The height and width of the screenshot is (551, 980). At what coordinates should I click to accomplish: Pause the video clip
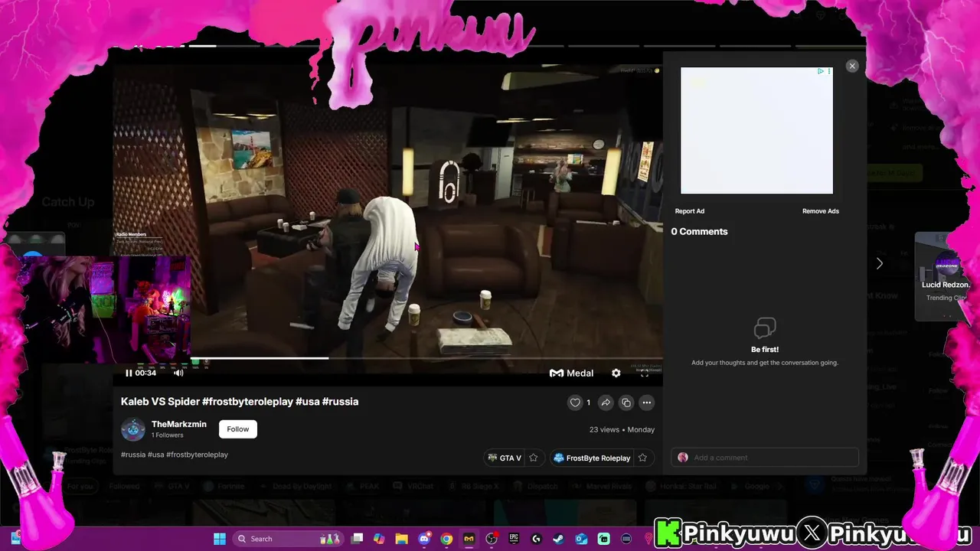click(x=129, y=373)
